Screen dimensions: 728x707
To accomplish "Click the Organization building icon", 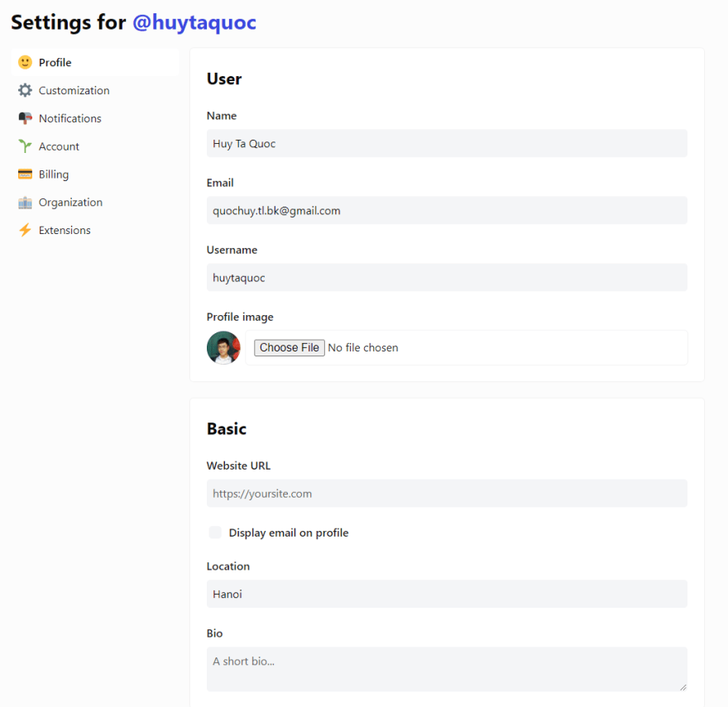I will pyautogui.click(x=25, y=203).
